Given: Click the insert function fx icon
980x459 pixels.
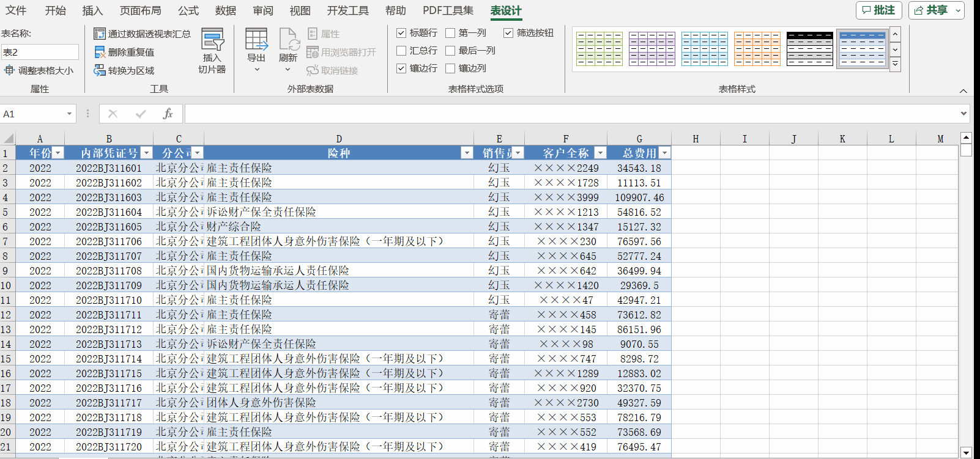Looking at the screenshot, I should [168, 114].
